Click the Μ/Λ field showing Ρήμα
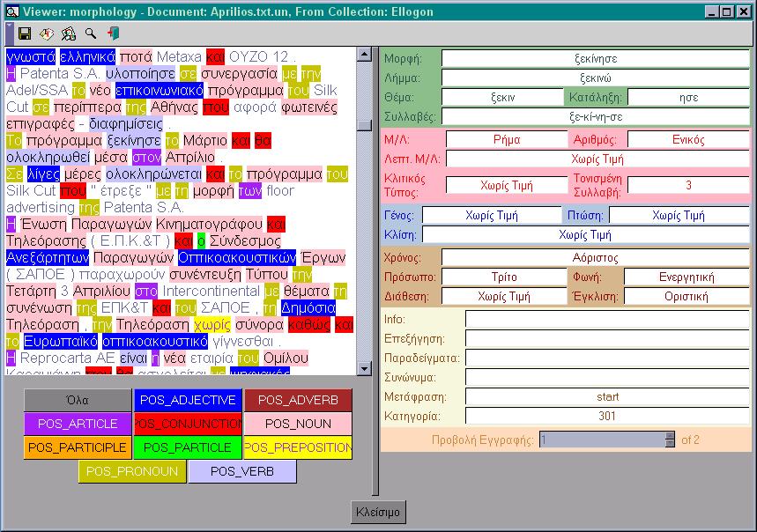This screenshot has width=757, height=532. tap(507, 140)
